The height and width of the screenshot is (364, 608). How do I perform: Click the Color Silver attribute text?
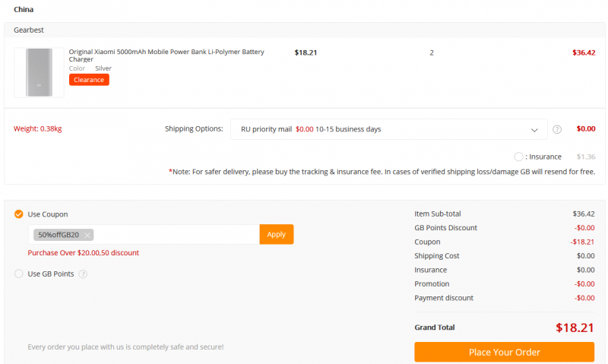[x=90, y=68]
